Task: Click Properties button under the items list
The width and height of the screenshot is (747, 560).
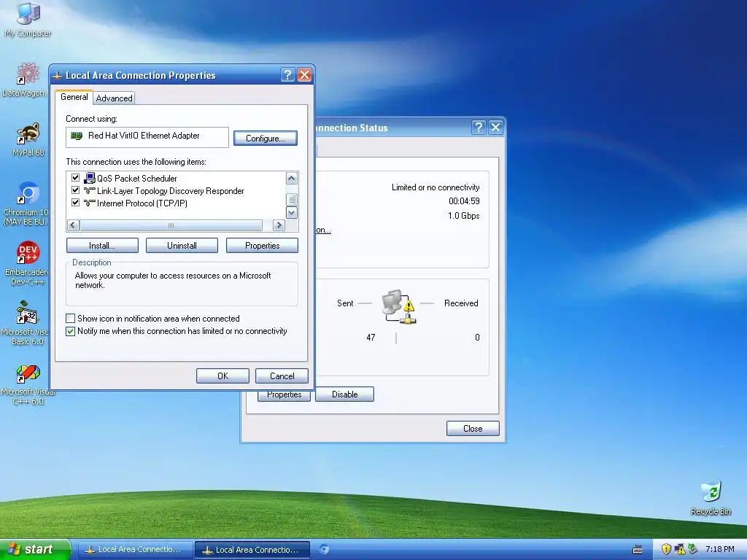Action: click(x=262, y=245)
